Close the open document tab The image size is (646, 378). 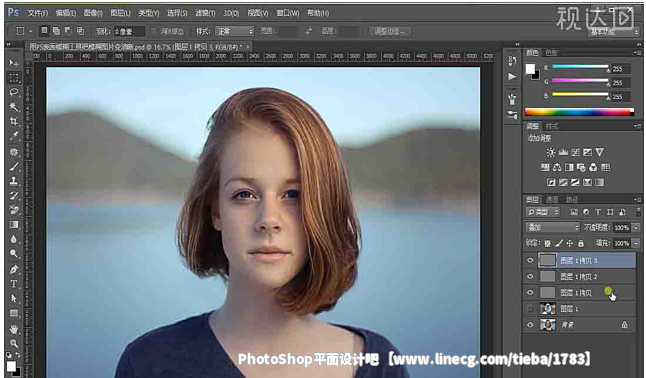click(248, 47)
